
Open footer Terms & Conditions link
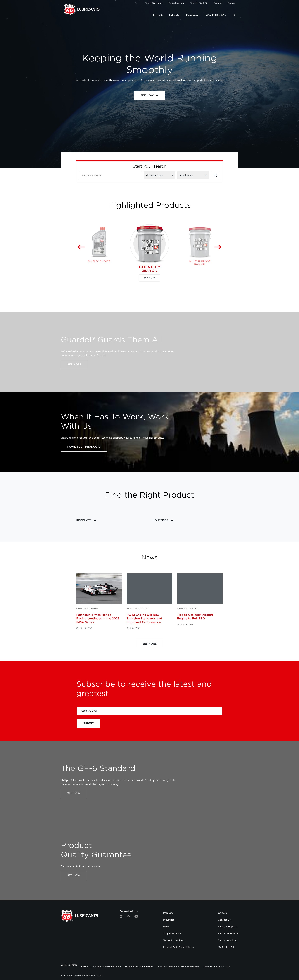[174, 940]
